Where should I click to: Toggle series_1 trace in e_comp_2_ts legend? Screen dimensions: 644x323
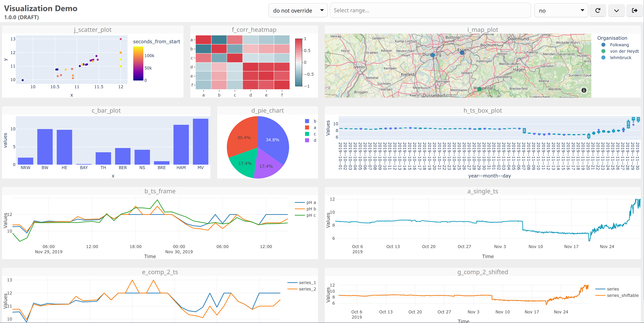click(x=302, y=283)
